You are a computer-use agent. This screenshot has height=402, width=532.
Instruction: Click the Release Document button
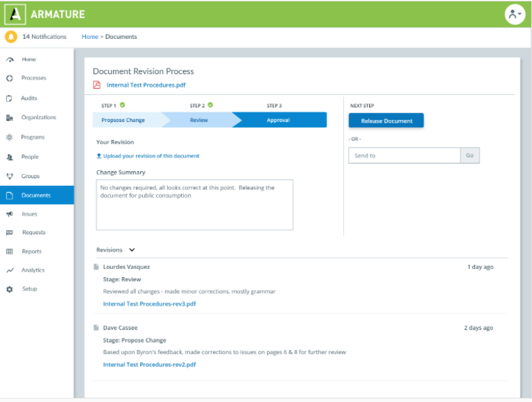pyautogui.click(x=386, y=121)
